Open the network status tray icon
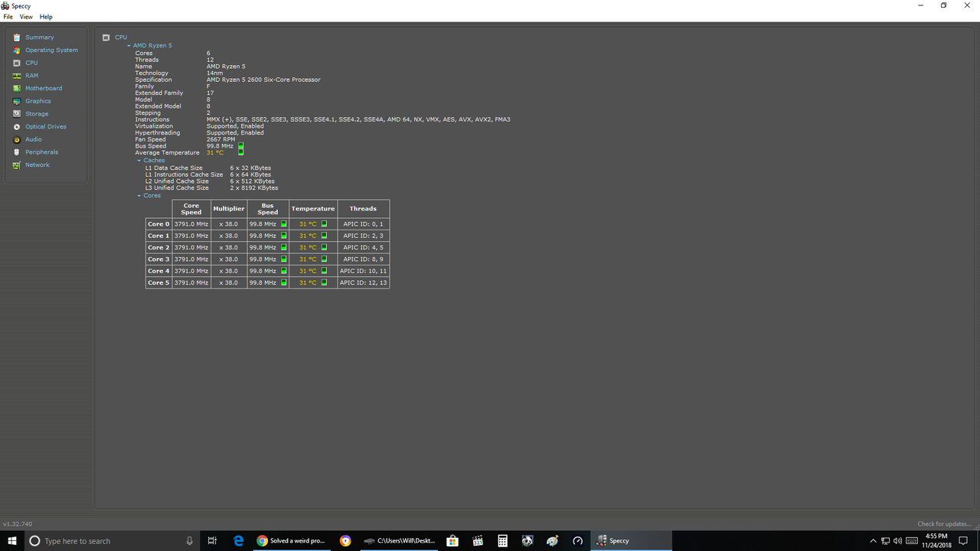Viewport: 980px width, 551px height. point(885,541)
